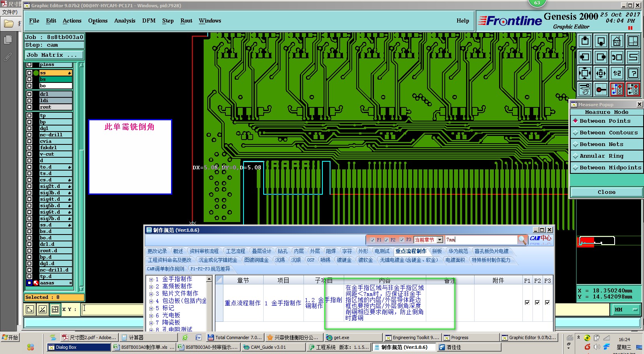Click the previous view undo icon
This screenshot has height=354, width=644.
click(x=617, y=57)
